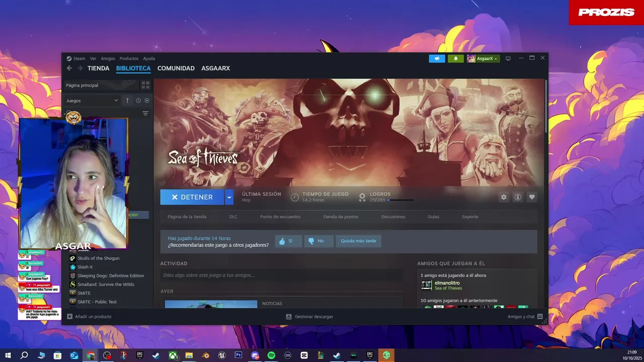Show recent games with the clock icon
Viewport: 644px width, 362px height.
click(x=138, y=101)
